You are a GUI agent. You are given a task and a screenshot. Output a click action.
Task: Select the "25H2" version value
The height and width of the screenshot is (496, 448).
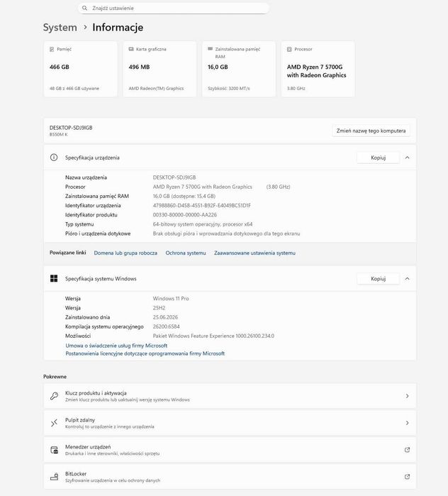pyautogui.click(x=159, y=308)
